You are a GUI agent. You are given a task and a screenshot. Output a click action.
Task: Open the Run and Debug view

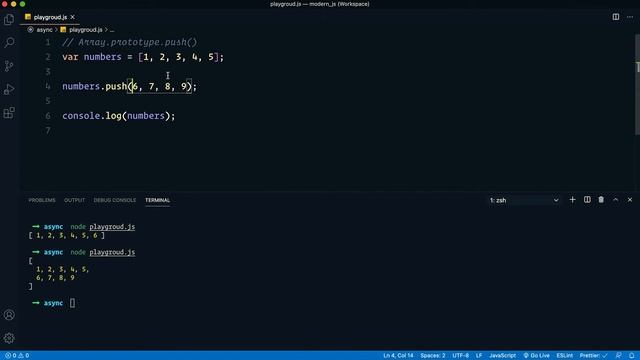coord(9,89)
